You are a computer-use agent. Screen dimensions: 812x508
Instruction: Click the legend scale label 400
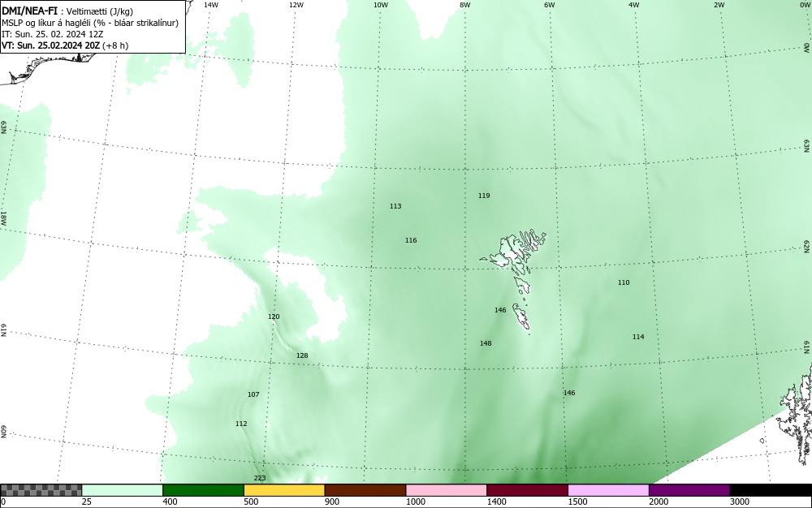170,502
